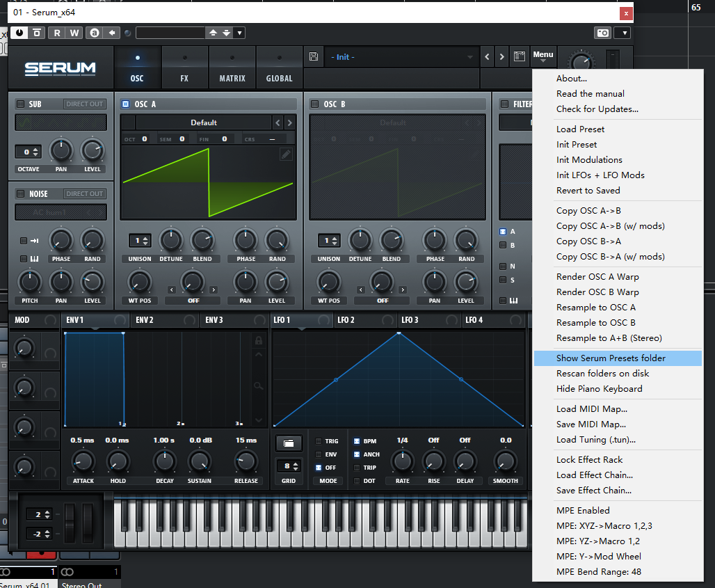Click OSC B previous warp mode arrow
Viewport: 715px width, 588px height.
click(x=361, y=289)
